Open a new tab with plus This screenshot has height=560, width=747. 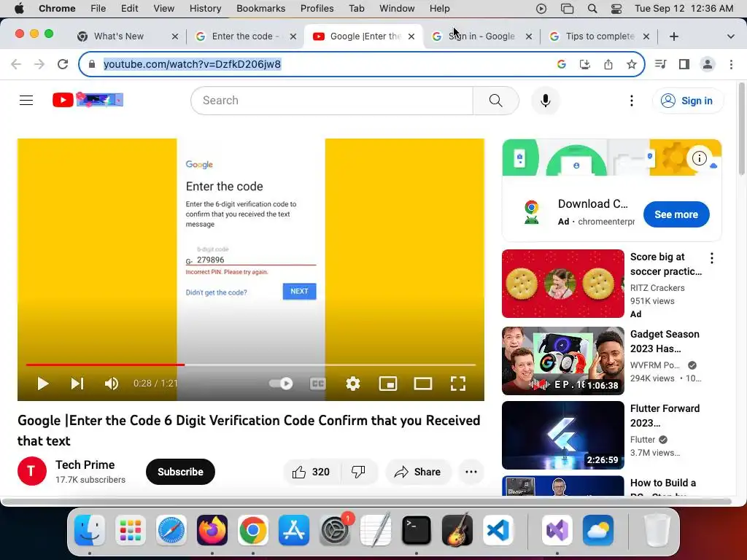click(x=673, y=36)
